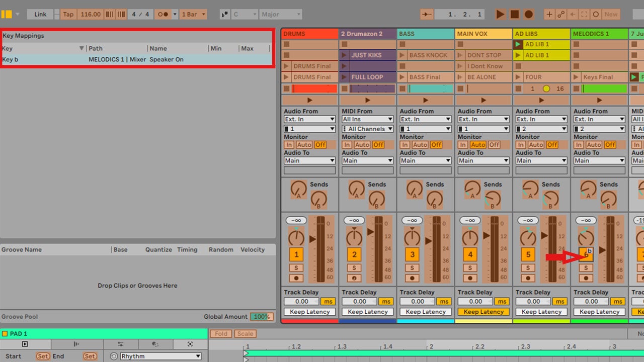The image size is (644, 362).
Task: Toggle the Follow playback arrow icon
Action: pyautogui.click(x=427, y=14)
